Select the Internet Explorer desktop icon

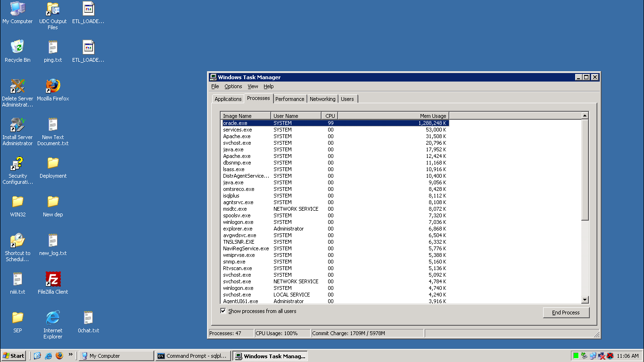pos(53,318)
